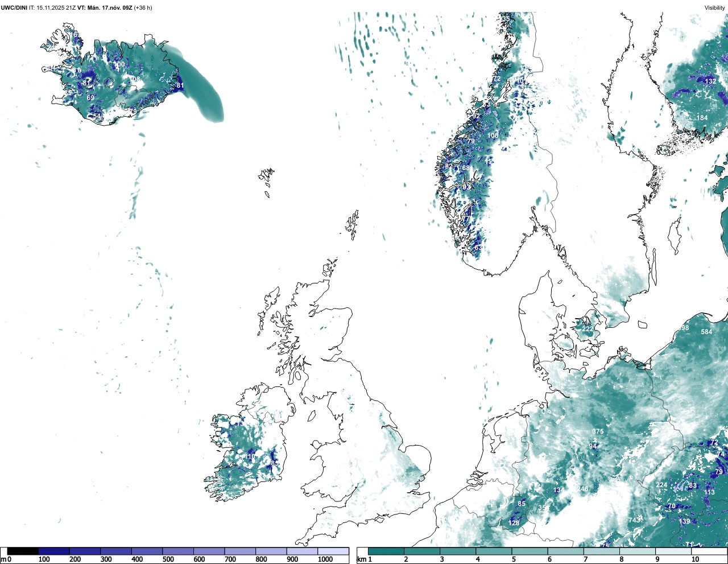Click the 'Mán. 17.nóv. 09Z' valid time
This screenshot has width=728, height=564.
coord(109,7)
